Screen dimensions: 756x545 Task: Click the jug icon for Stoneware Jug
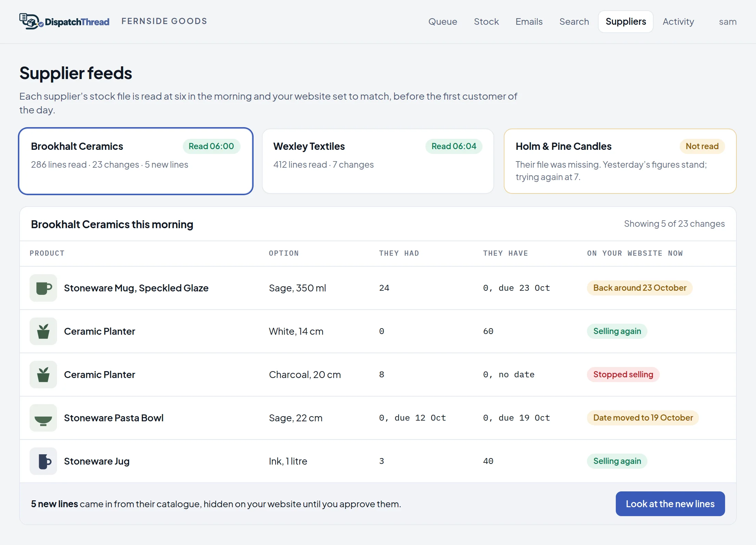tap(43, 461)
